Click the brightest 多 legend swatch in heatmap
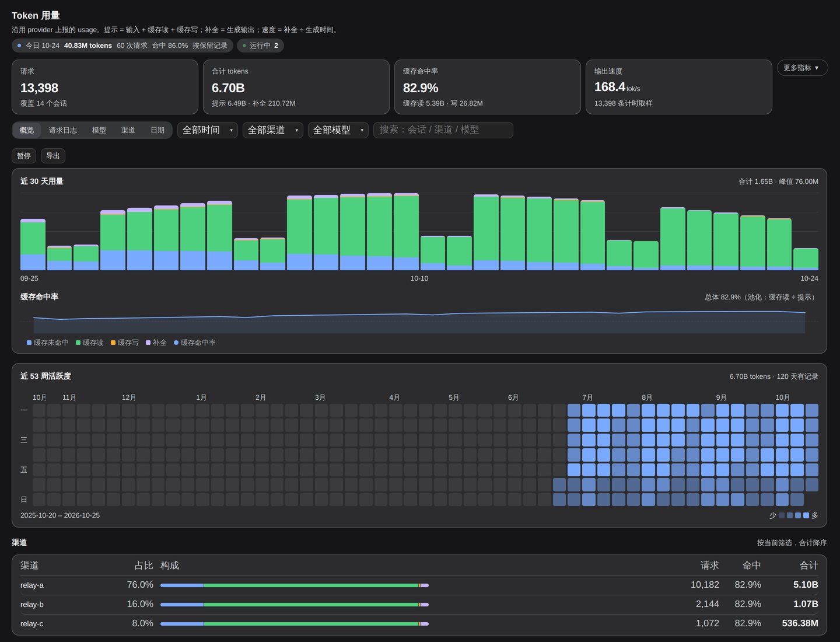 (806, 515)
